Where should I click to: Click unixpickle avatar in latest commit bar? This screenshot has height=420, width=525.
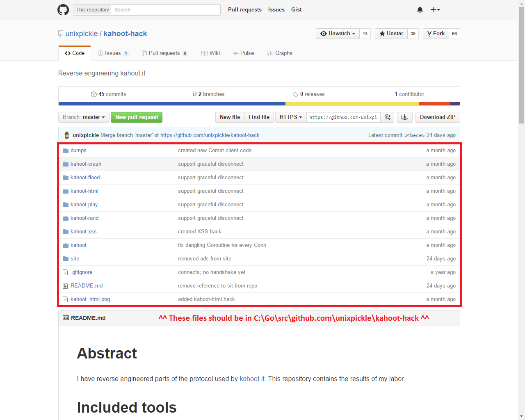coord(67,135)
